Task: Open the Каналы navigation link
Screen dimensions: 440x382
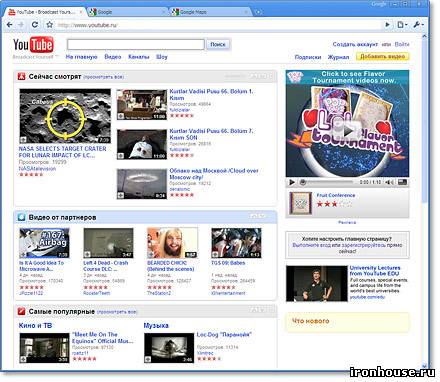Action: [139, 57]
